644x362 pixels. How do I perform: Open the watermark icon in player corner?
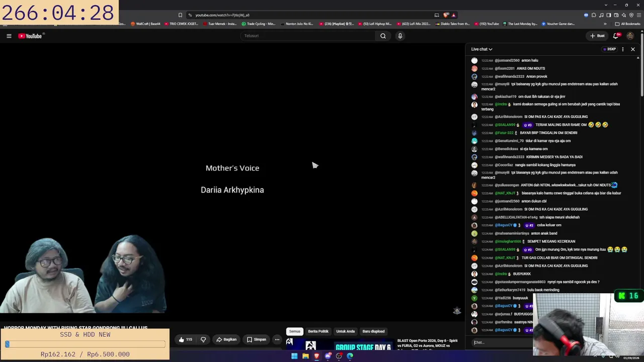pyautogui.click(x=457, y=311)
